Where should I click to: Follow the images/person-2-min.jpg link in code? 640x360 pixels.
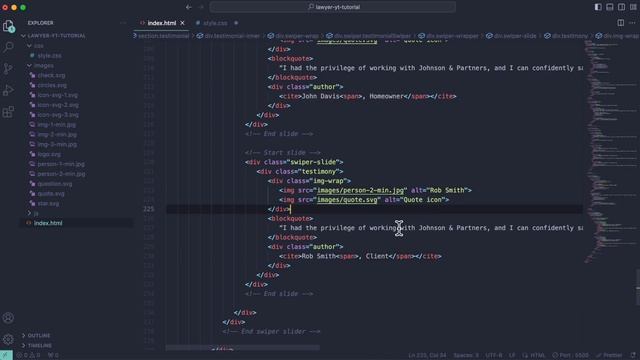[x=361, y=190]
